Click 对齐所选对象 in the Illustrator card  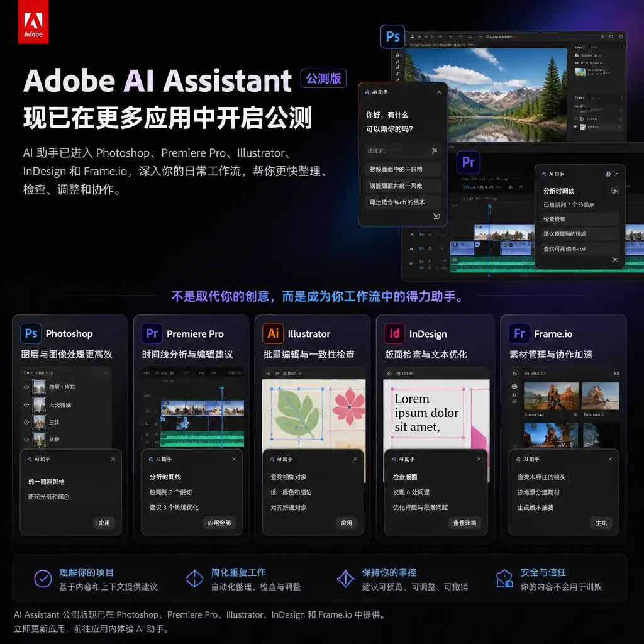(x=289, y=508)
